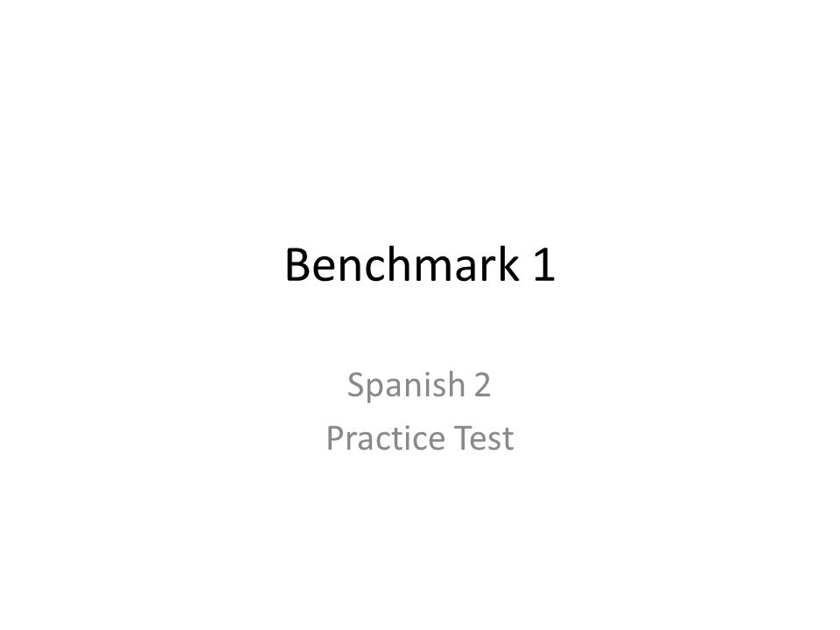Screen dimensions: 840x630
Task: Click the capital S of Spanish
Action: [356, 385]
